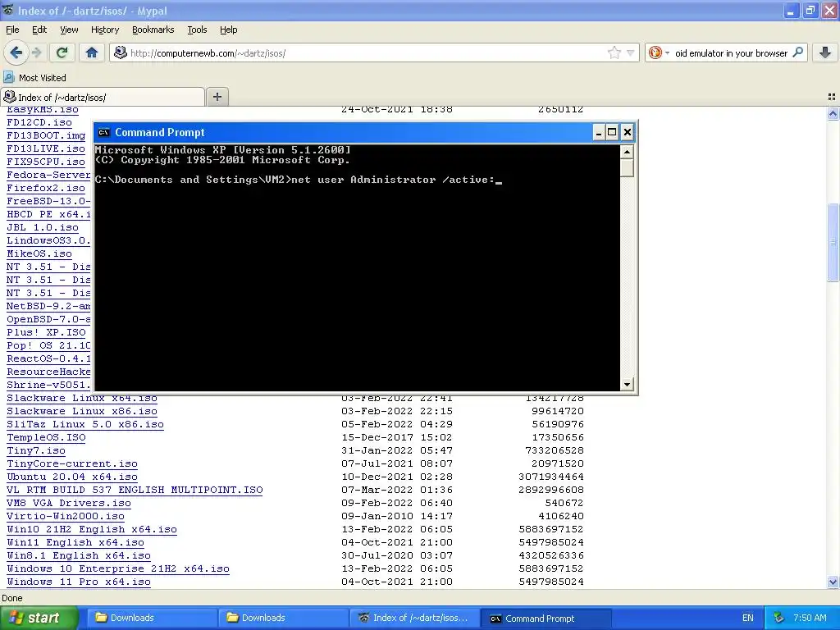This screenshot has height=630, width=840.
Task: Switch to Command Prompt taskbar button
Action: [546, 619]
